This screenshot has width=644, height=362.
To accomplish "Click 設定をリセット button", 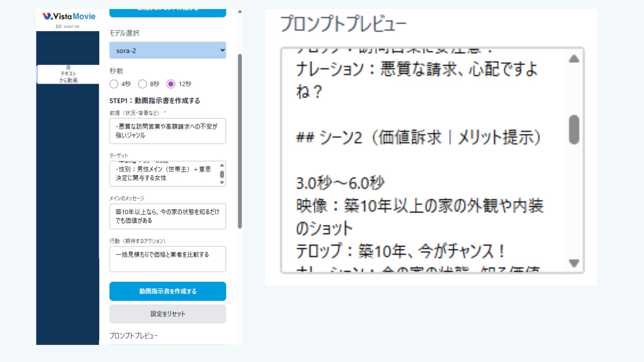I will click(167, 314).
